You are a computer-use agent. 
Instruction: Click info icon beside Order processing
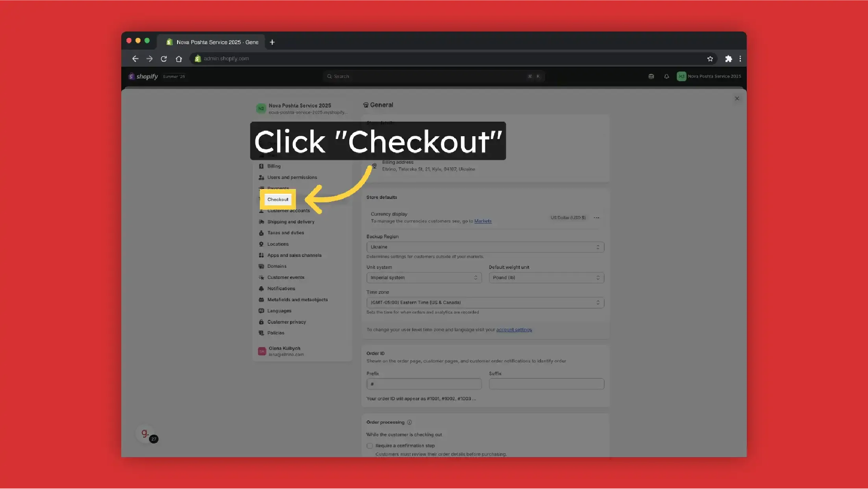(x=409, y=422)
